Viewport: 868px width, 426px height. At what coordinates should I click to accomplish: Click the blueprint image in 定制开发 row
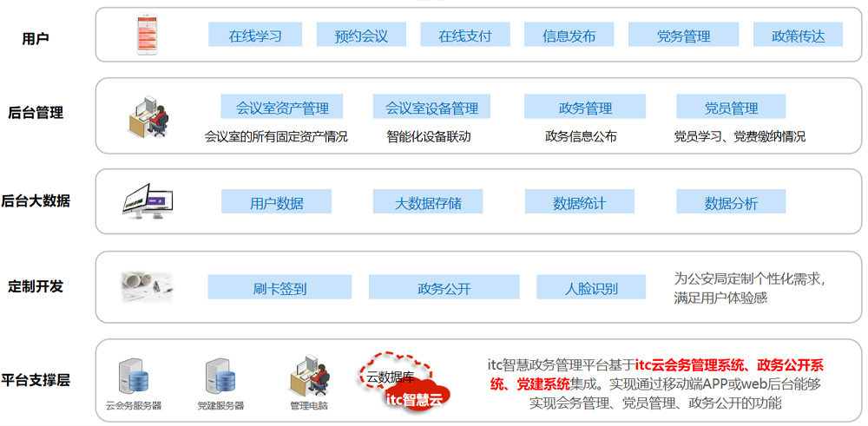(147, 285)
